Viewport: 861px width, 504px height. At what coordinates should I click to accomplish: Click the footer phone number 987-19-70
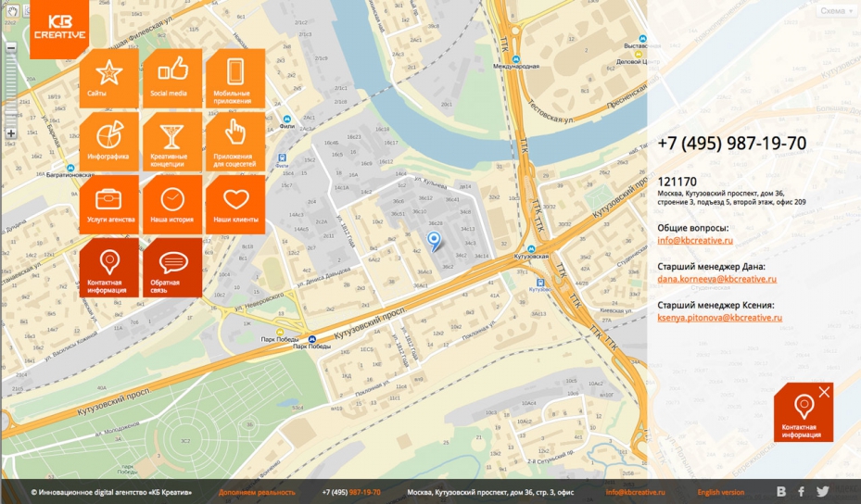click(364, 493)
